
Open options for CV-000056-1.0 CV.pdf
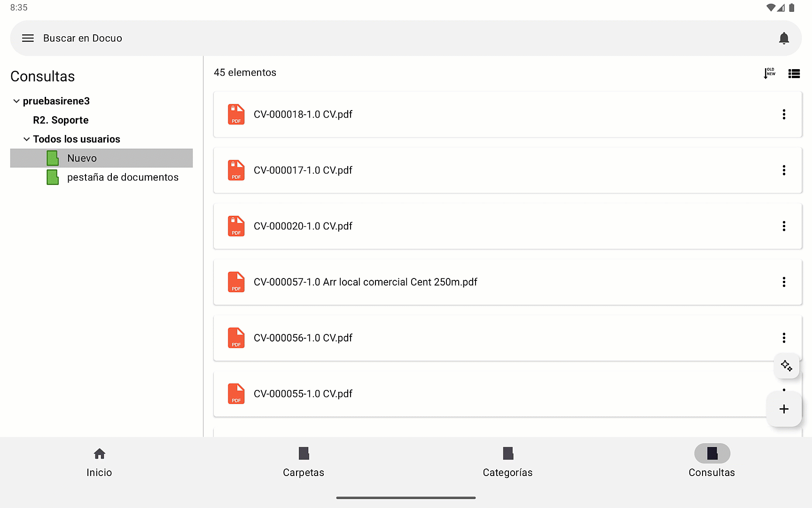(x=784, y=338)
